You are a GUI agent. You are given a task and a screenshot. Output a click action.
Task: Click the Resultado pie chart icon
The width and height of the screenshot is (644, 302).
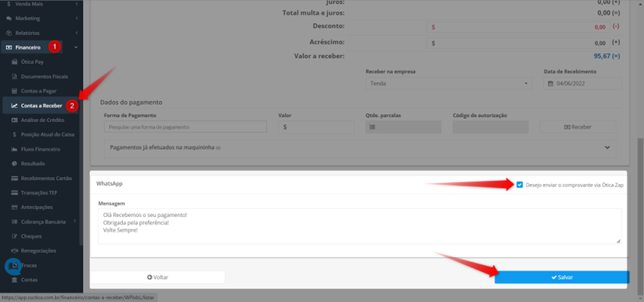[x=15, y=163]
